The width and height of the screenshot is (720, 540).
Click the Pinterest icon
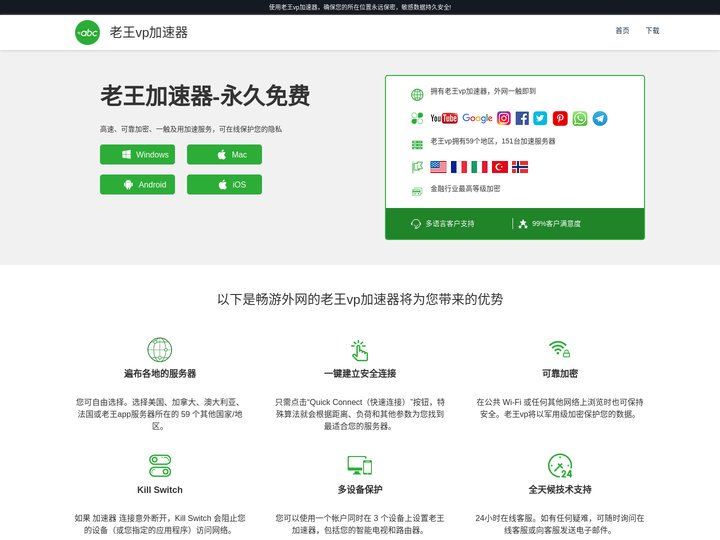[560, 118]
